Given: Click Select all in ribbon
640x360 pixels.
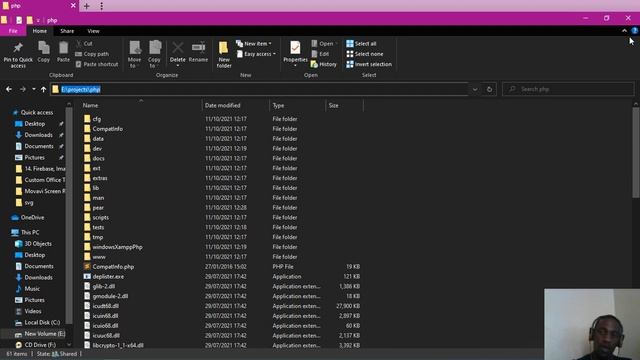Looking at the screenshot, I should tap(361, 43).
